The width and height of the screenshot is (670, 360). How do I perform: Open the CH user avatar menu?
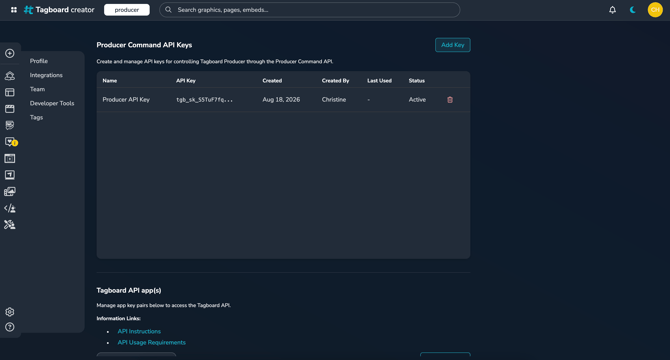[x=655, y=9]
